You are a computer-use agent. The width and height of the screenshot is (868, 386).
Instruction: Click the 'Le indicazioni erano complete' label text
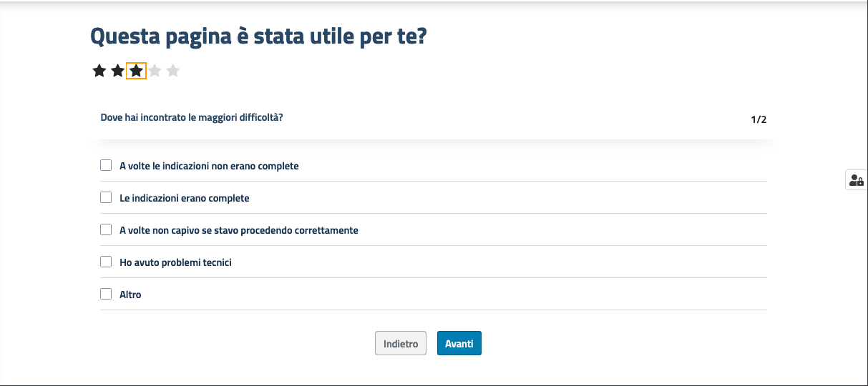tap(184, 198)
